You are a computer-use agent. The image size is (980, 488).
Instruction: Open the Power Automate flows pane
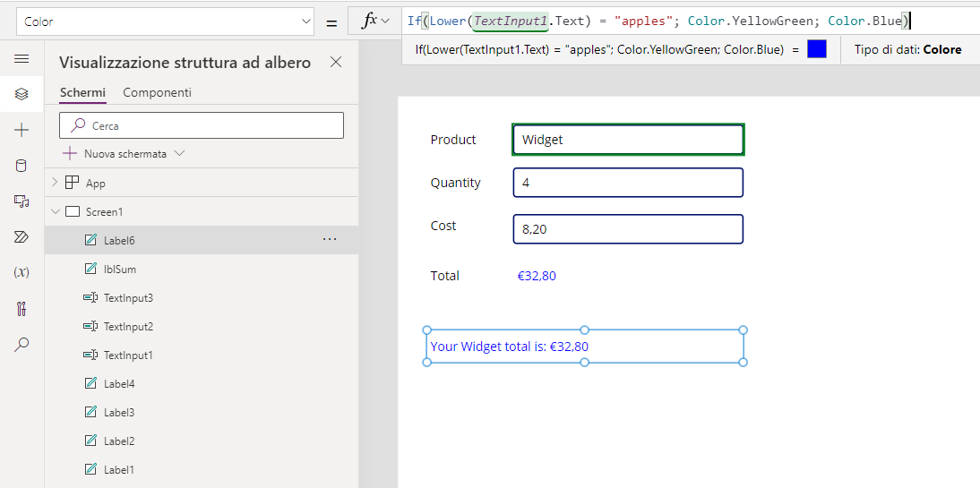click(21, 236)
